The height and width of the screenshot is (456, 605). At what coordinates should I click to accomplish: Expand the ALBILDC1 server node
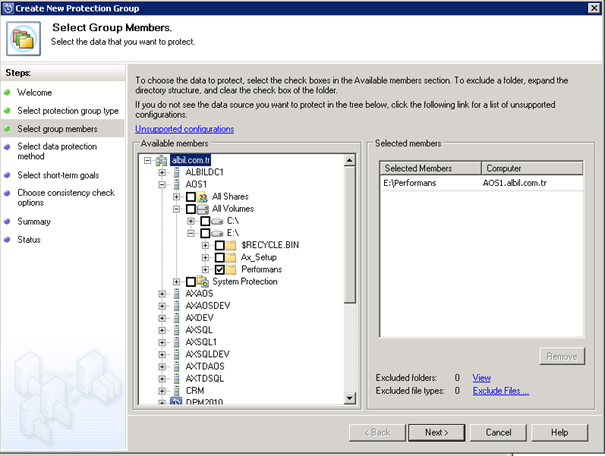point(162,172)
